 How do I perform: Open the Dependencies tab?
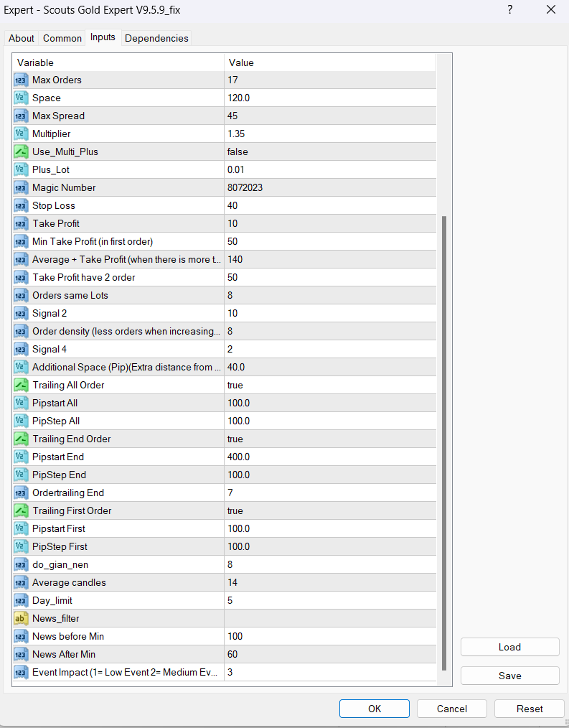[156, 38]
